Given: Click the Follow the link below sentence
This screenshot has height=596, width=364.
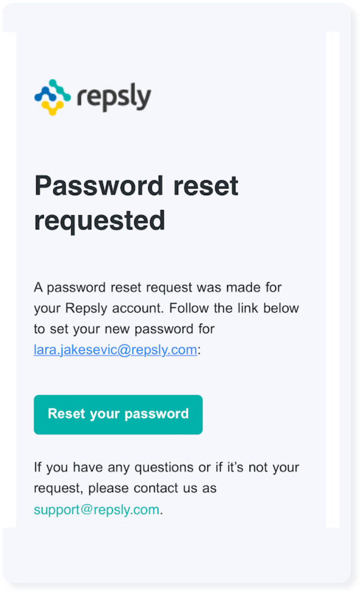Looking at the screenshot, I should coord(234,308).
